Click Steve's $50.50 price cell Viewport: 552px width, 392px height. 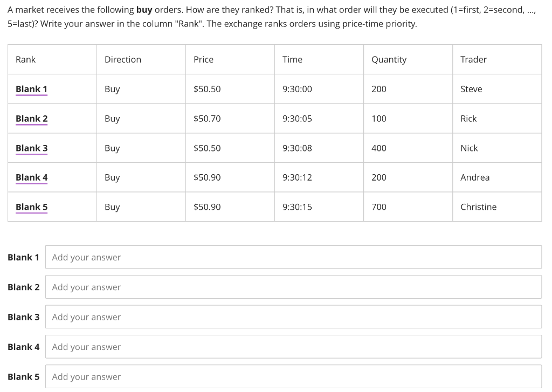(207, 89)
